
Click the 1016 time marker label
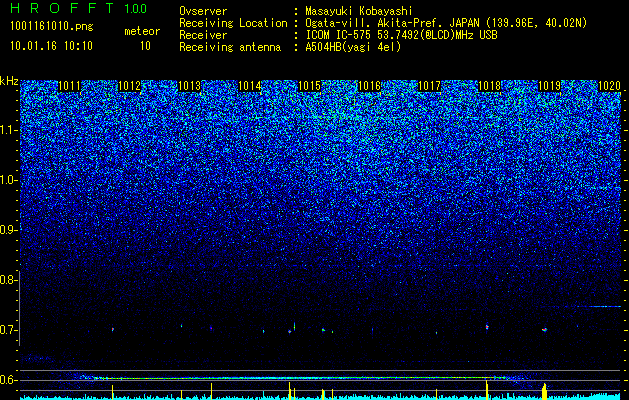[369, 86]
